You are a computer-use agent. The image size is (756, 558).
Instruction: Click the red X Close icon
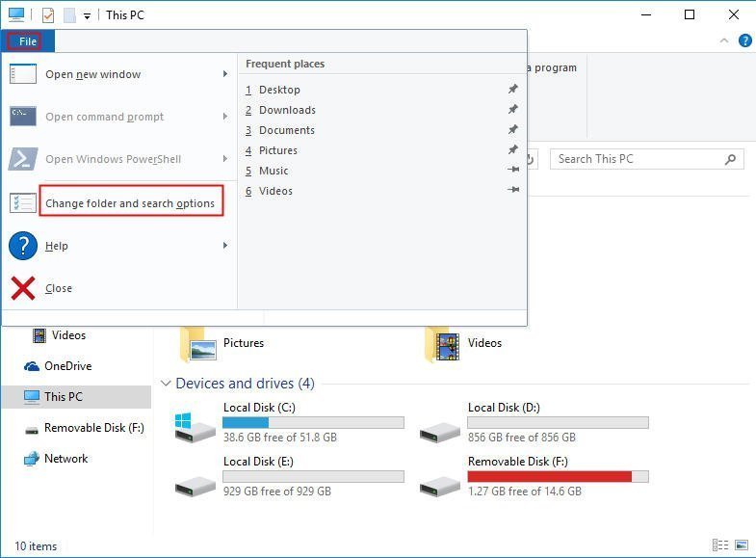coord(23,288)
